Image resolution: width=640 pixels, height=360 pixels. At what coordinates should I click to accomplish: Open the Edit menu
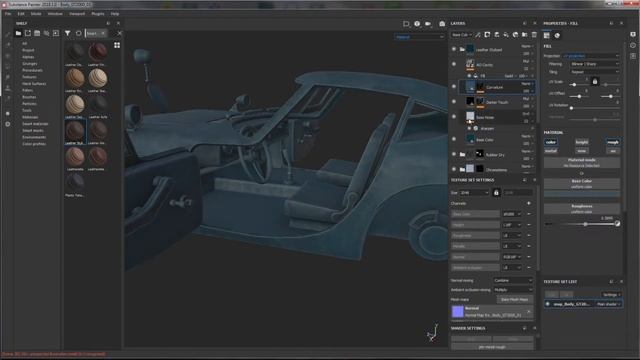click(x=21, y=14)
